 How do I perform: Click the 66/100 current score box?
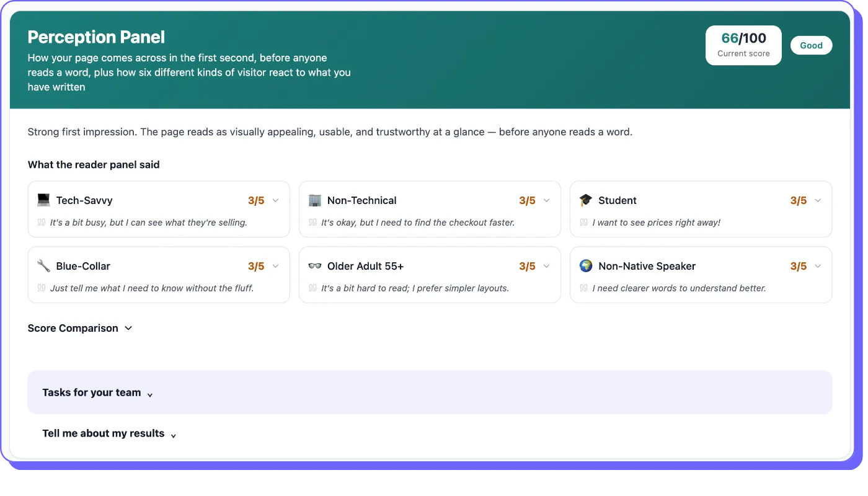click(743, 45)
